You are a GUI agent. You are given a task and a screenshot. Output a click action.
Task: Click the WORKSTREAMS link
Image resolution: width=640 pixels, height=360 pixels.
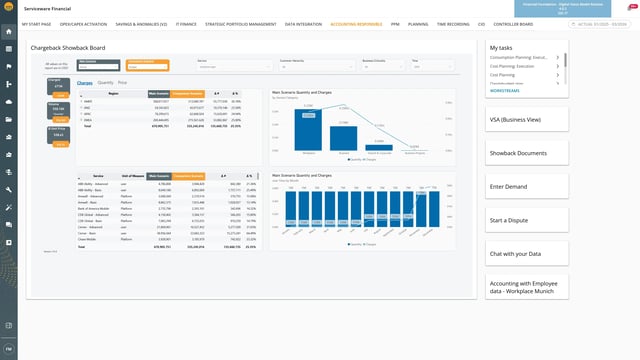coord(504,91)
